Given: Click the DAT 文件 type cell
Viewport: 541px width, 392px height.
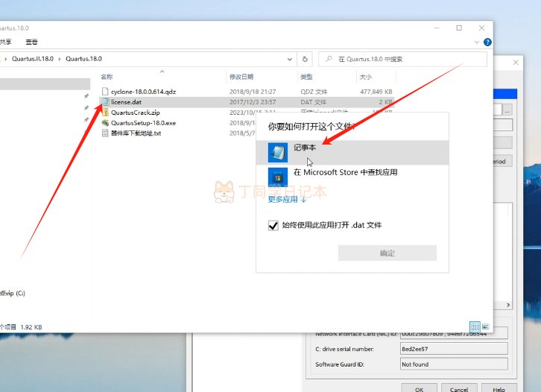Looking at the screenshot, I should point(313,102).
